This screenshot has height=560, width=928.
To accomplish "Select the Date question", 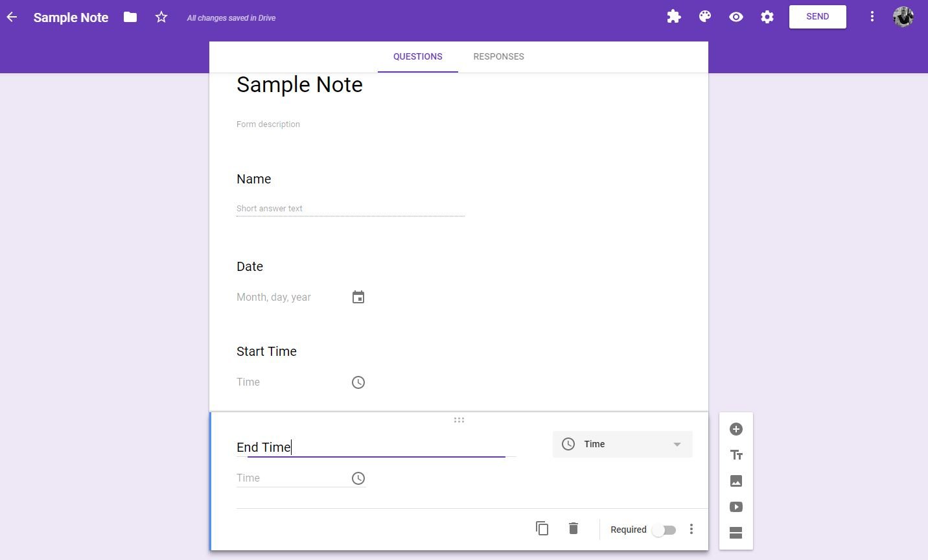I will point(250,266).
